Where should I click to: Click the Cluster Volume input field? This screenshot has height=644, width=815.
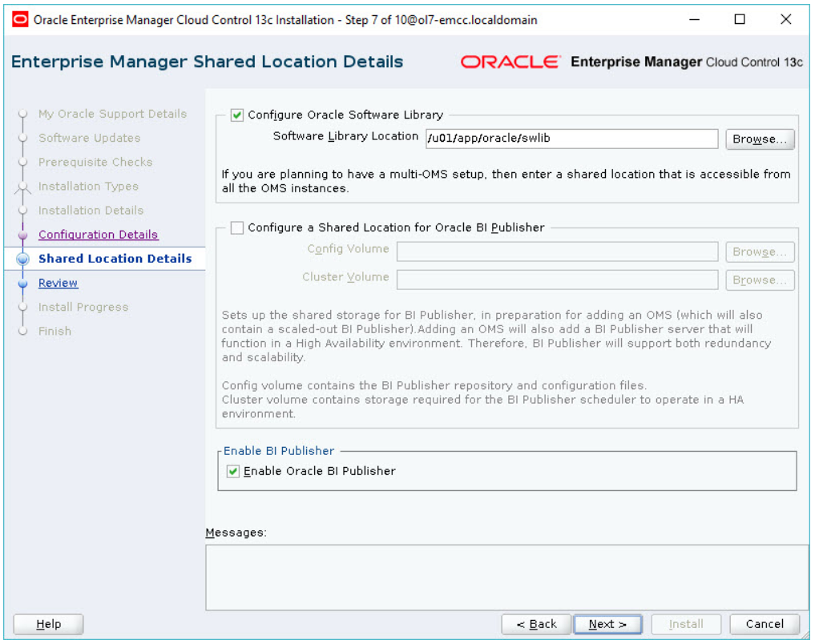pyautogui.click(x=557, y=280)
